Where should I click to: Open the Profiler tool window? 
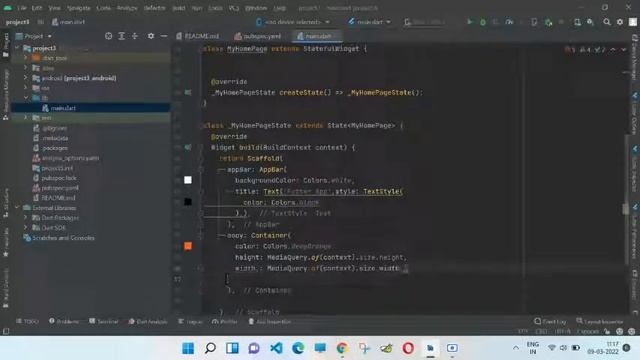225,321
